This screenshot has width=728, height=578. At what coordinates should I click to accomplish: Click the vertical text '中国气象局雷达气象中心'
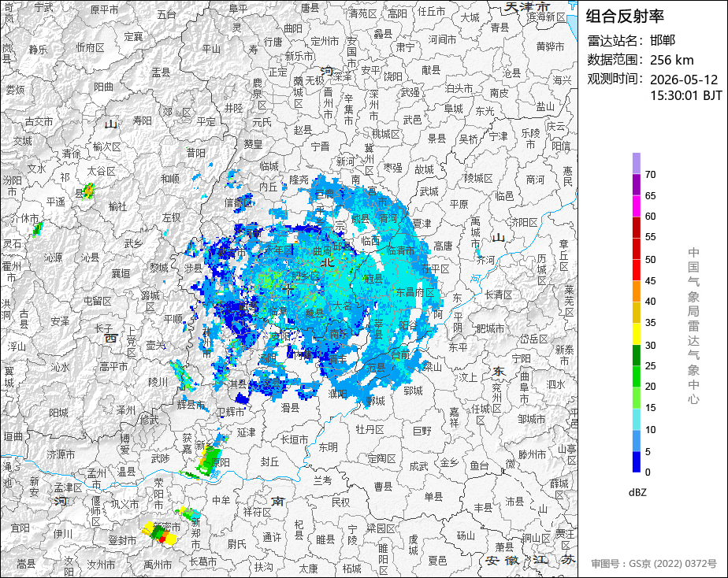tap(693, 326)
